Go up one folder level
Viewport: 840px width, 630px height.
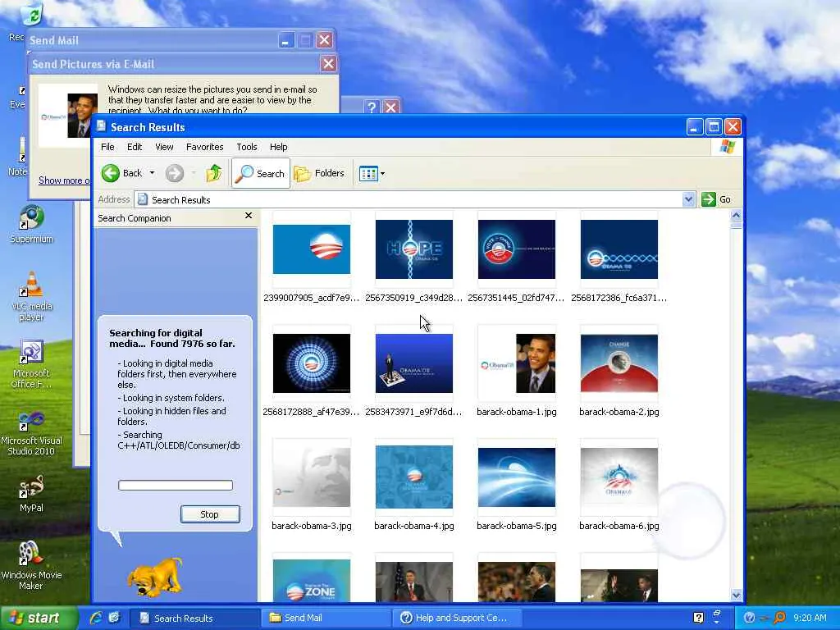213,173
